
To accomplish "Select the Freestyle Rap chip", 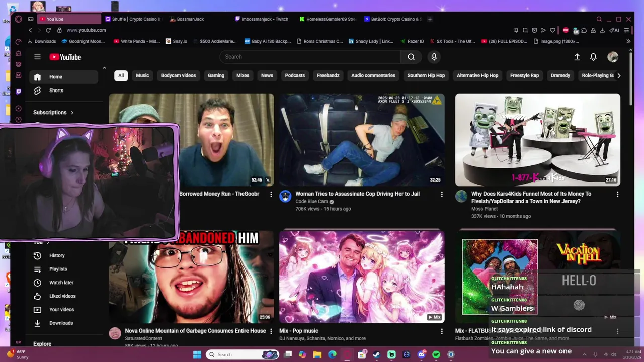I will click(x=524, y=75).
